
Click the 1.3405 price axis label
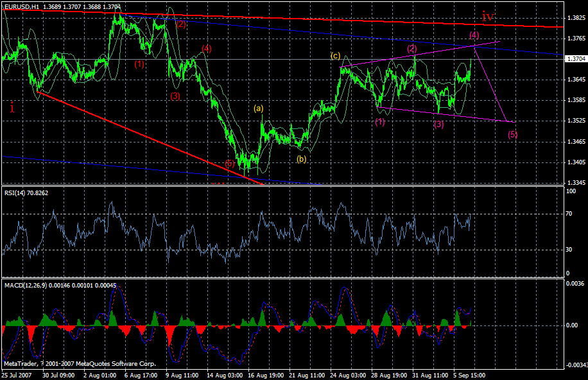[x=576, y=162]
